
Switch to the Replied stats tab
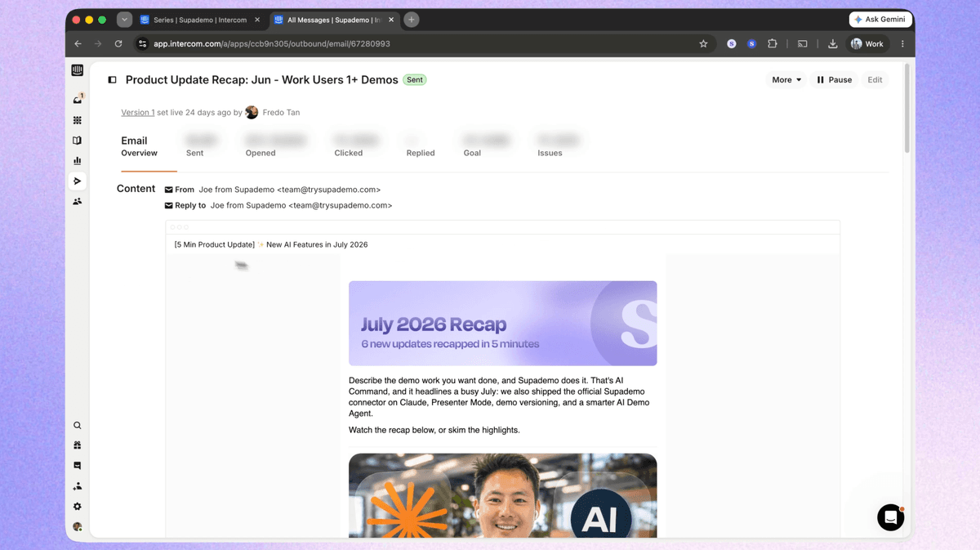421,146
